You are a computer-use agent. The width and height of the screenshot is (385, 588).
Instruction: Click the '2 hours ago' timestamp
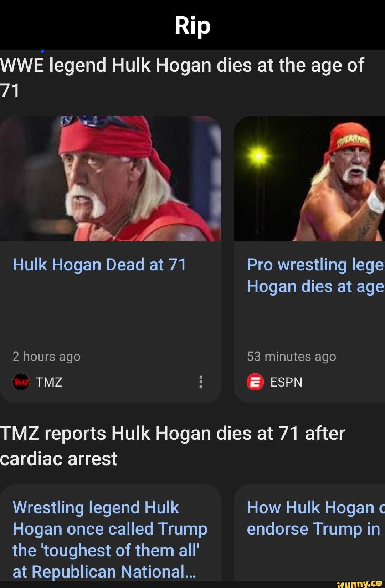click(x=46, y=357)
